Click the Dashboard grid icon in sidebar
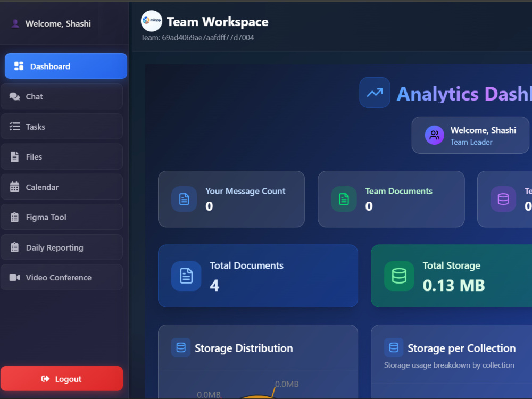This screenshot has width=532, height=399. point(19,66)
